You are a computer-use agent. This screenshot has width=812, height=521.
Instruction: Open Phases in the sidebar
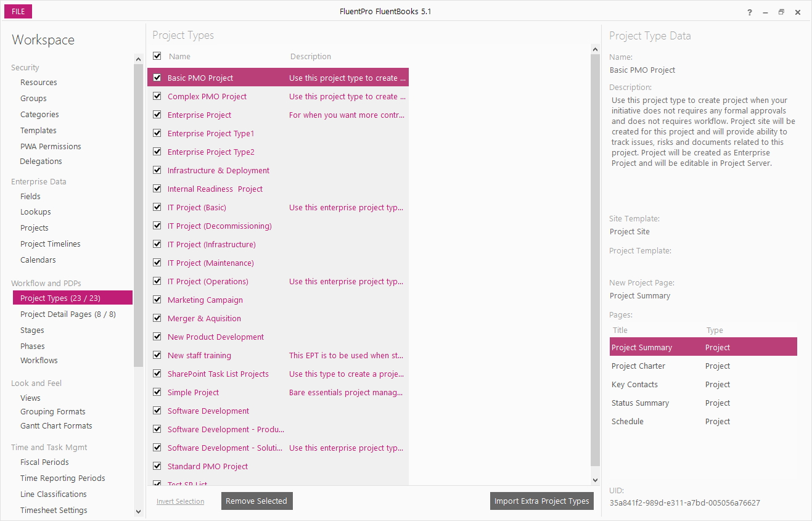33,347
